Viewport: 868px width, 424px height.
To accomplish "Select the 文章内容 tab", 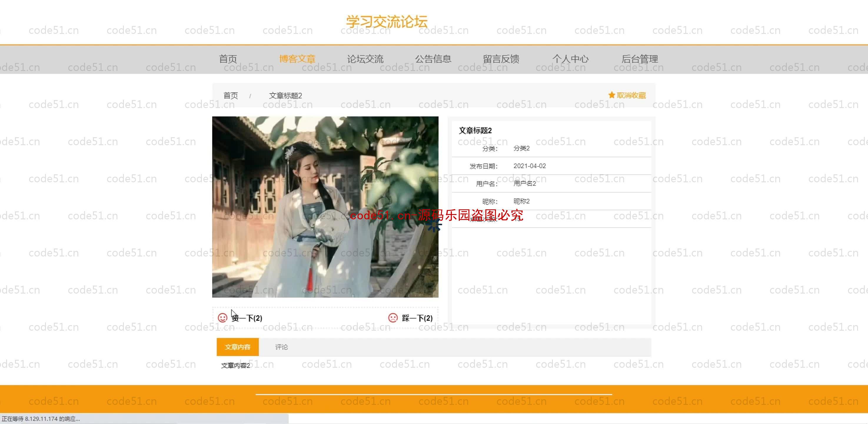I will (237, 347).
